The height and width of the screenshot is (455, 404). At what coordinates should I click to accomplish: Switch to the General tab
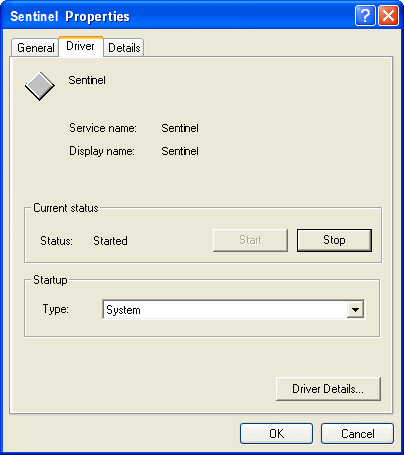35,48
